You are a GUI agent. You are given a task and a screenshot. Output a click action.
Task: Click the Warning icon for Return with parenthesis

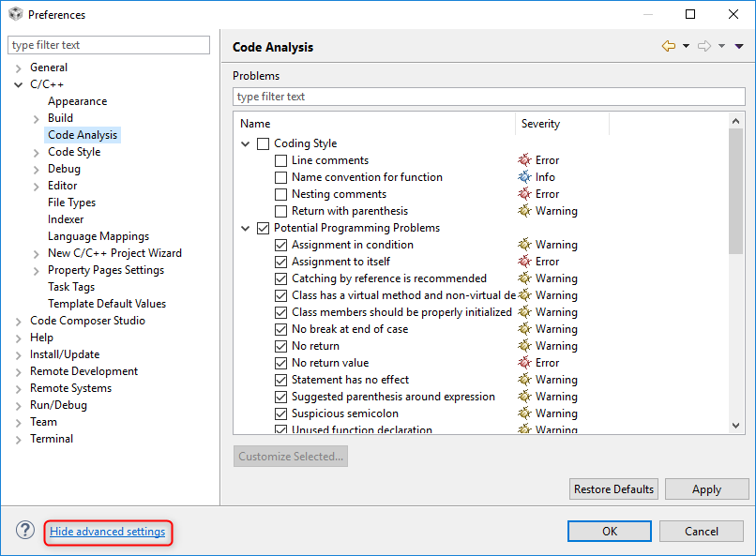pos(525,211)
